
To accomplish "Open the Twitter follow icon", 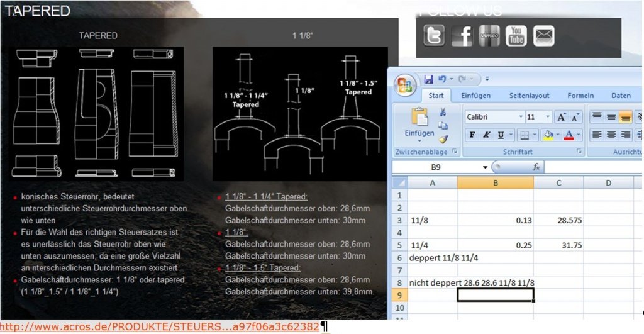I will tap(434, 36).
